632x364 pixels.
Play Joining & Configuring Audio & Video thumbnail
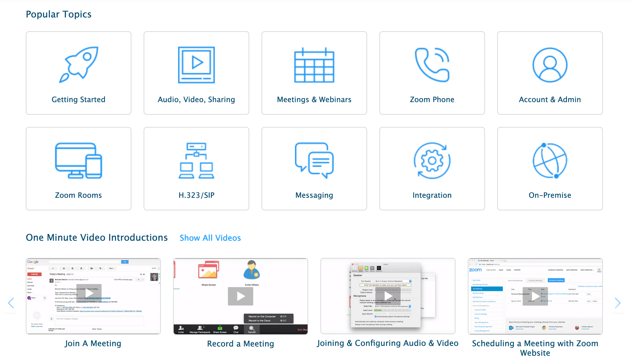tap(388, 296)
